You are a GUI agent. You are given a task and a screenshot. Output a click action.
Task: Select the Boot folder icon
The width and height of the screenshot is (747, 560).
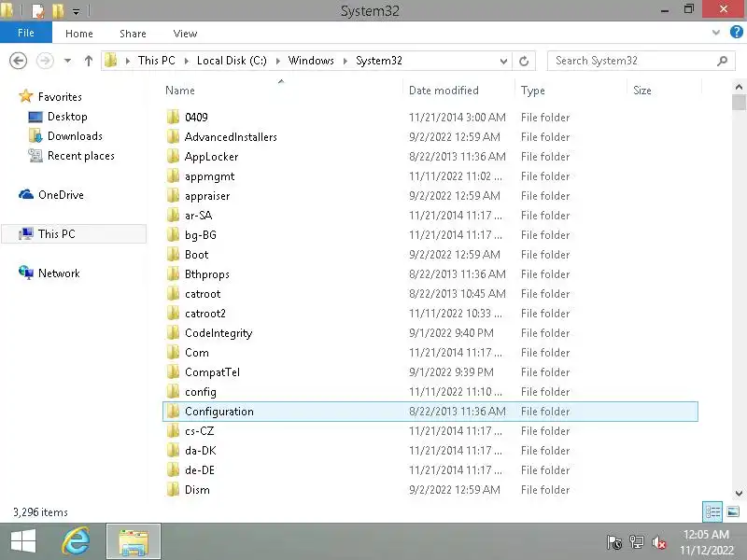173,254
